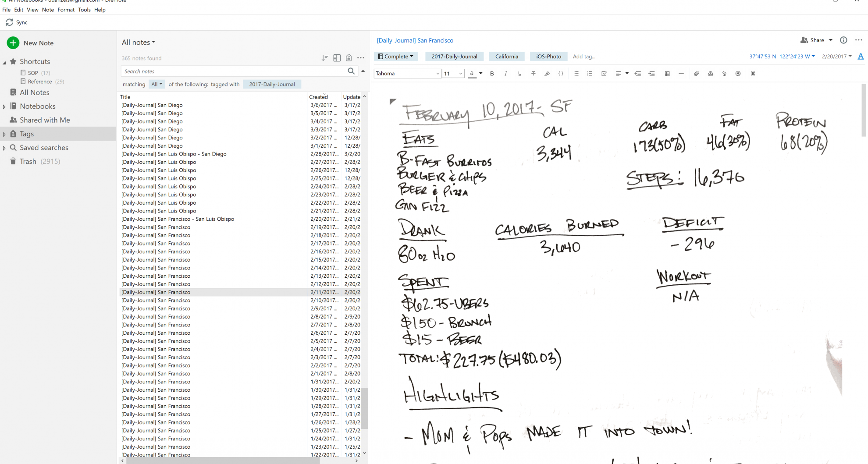The height and width of the screenshot is (464, 868).
Task: Click in the Search notes field
Action: (235, 71)
